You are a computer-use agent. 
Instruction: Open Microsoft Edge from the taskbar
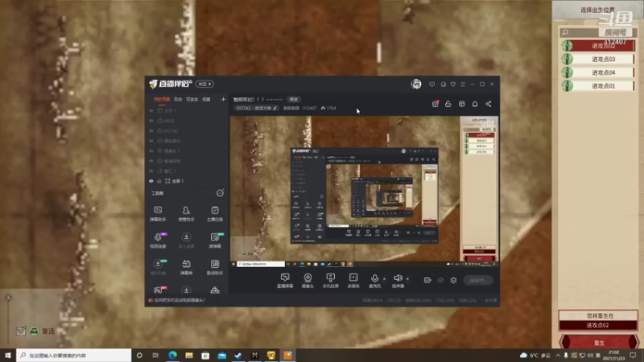[172, 356]
